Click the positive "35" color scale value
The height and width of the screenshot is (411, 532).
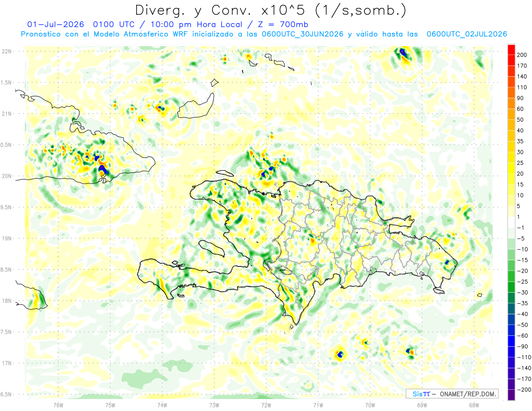(520, 141)
